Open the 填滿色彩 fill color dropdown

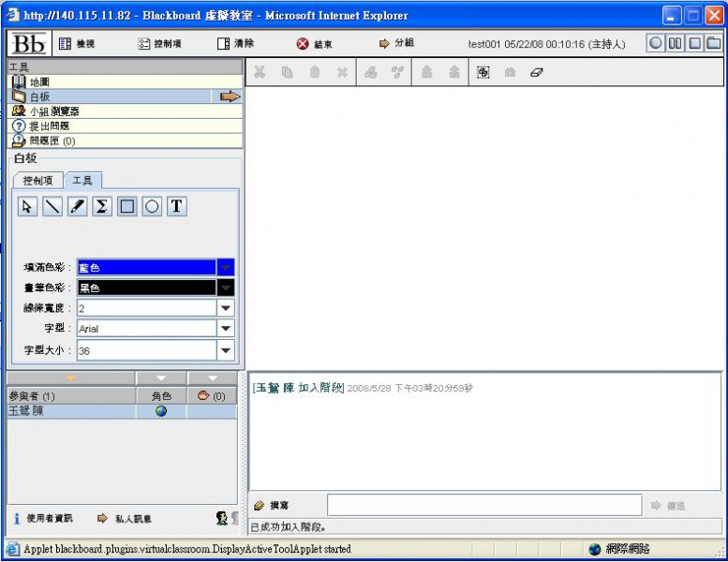tap(225, 268)
